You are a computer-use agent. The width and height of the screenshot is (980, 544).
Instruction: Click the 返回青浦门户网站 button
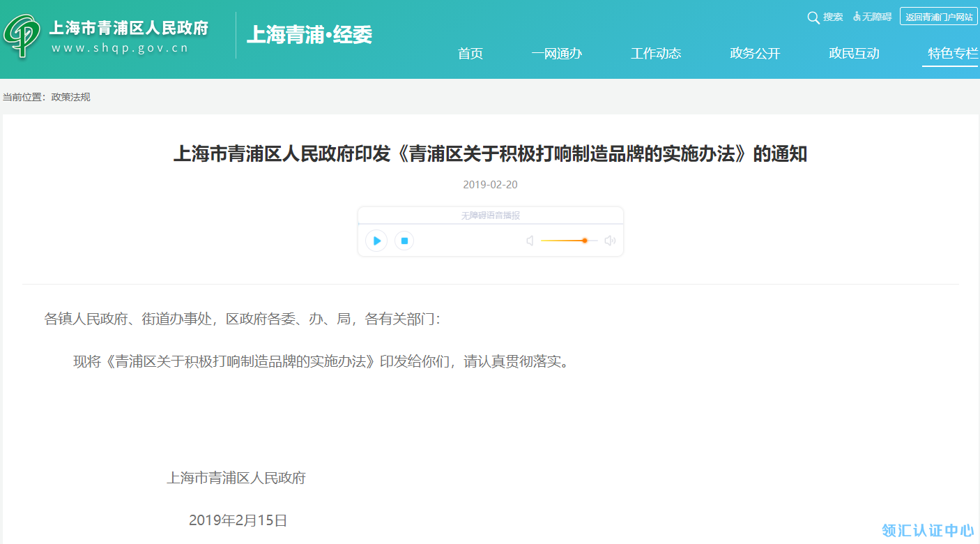pyautogui.click(x=937, y=17)
